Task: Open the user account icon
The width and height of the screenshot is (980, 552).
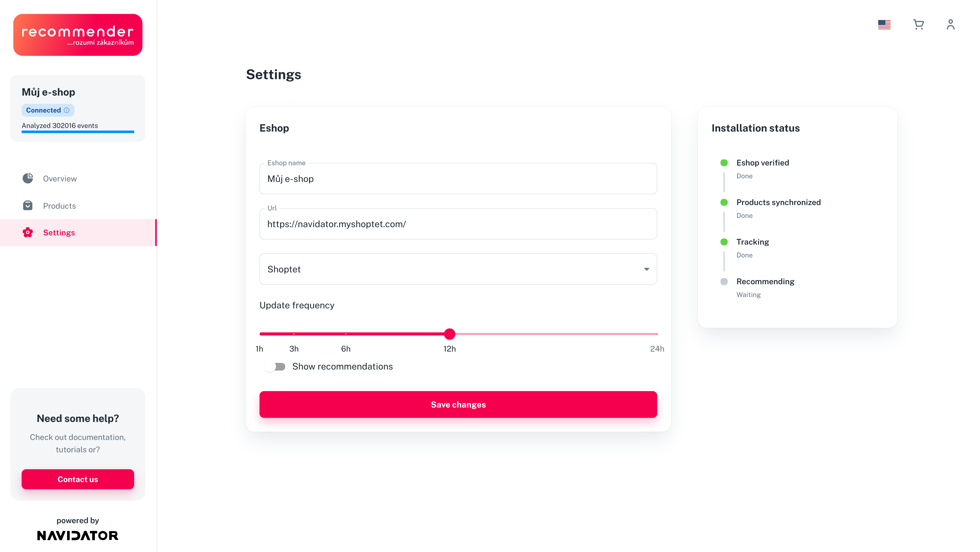Action: click(950, 25)
